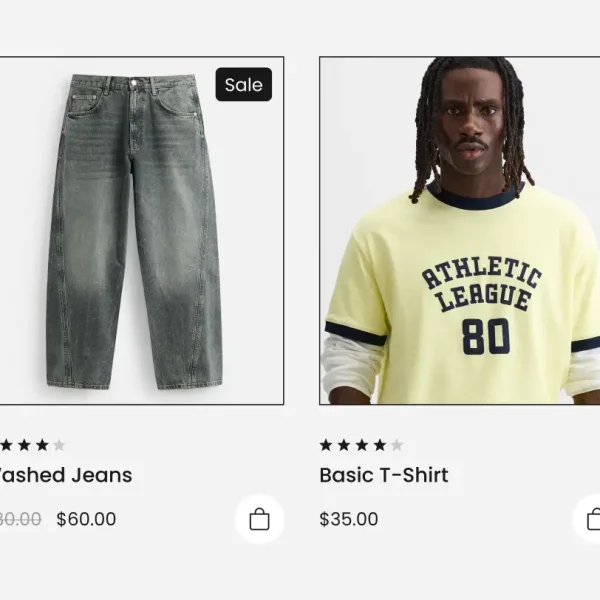Add Basic T-Shirt to shopping bag
This screenshot has height=600, width=600.
(x=587, y=519)
